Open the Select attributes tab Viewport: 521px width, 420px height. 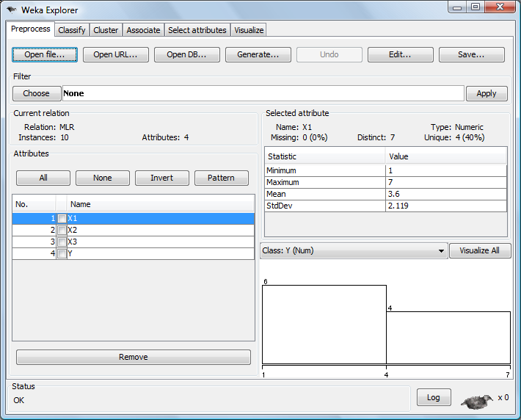point(197,30)
